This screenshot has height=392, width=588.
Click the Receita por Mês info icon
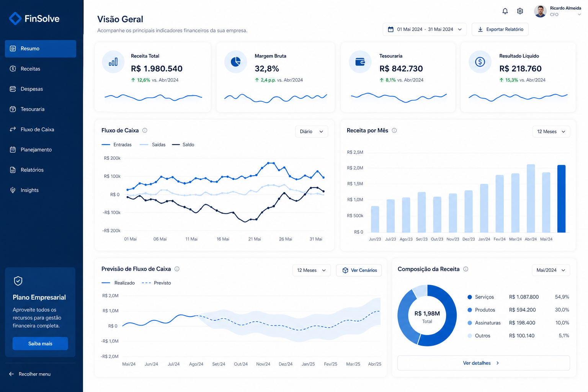click(x=394, y=131)
